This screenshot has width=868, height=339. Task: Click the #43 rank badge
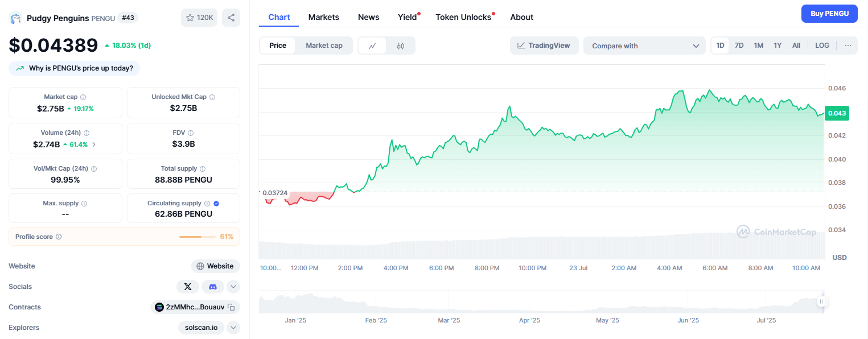click(x=128, y=18)
